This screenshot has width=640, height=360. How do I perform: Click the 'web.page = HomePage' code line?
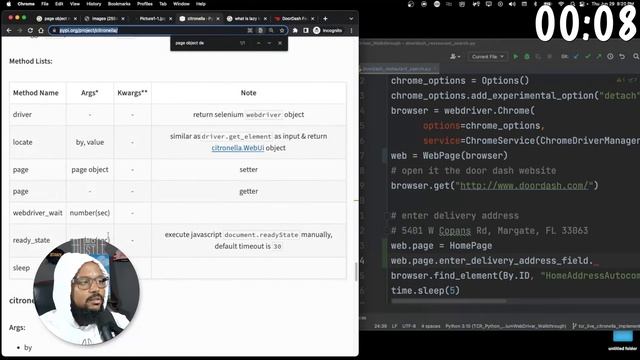pos(441,246)
